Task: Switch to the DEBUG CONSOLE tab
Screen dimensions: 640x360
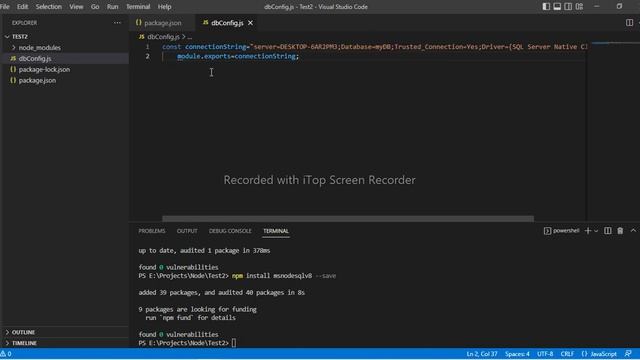Action: pos(230,231)
